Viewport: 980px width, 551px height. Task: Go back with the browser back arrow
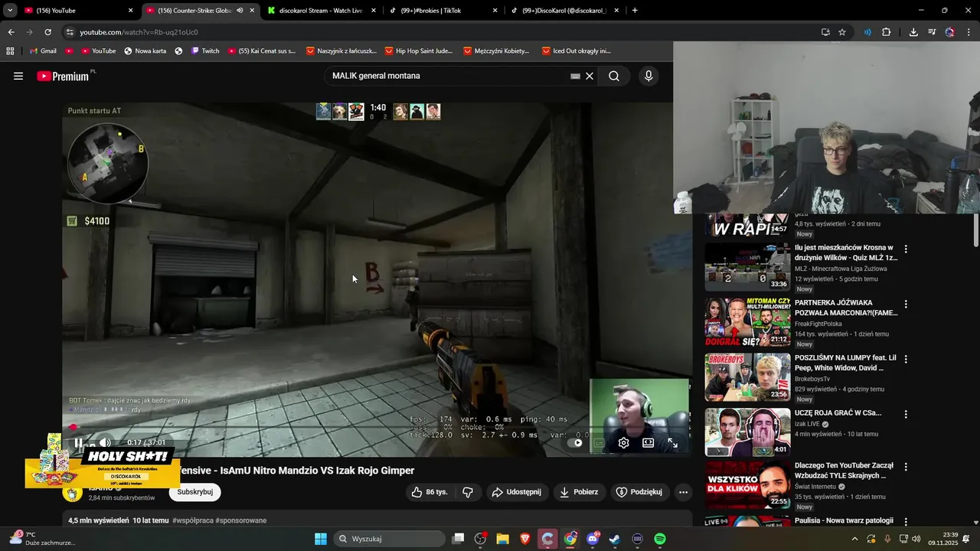tap(11, 32)
